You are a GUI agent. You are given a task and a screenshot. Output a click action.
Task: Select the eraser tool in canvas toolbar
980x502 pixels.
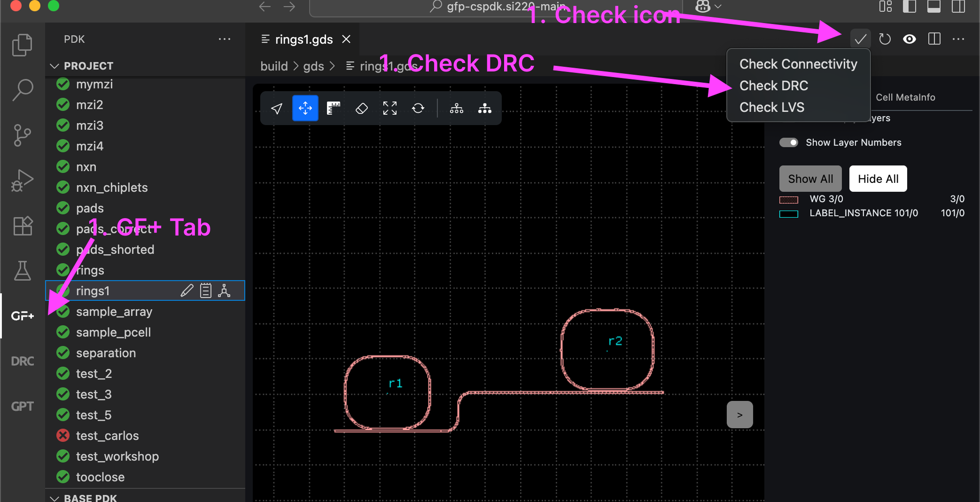tap(361, 109)
